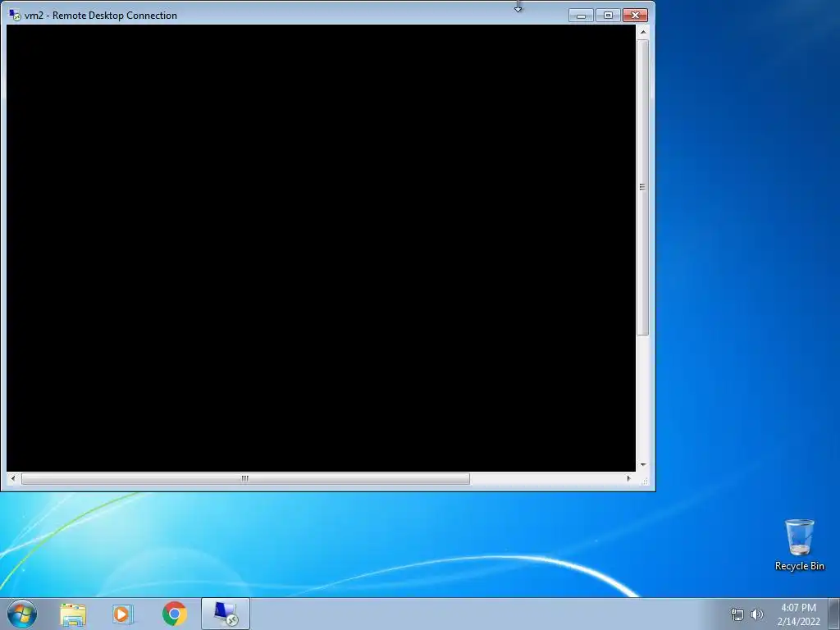
Task: Open the clock showing 4:07 PM
Action: click(x=798, y=614)
